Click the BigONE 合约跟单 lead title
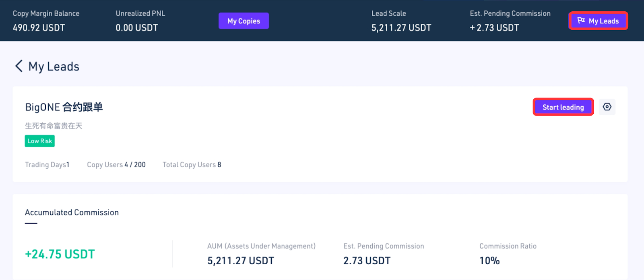The image size is (644, 280). (64, 107)
